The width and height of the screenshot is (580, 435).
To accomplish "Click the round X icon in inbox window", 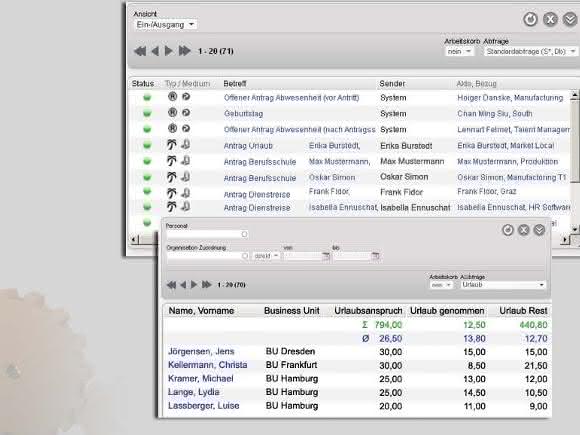I will click(550, 19).
